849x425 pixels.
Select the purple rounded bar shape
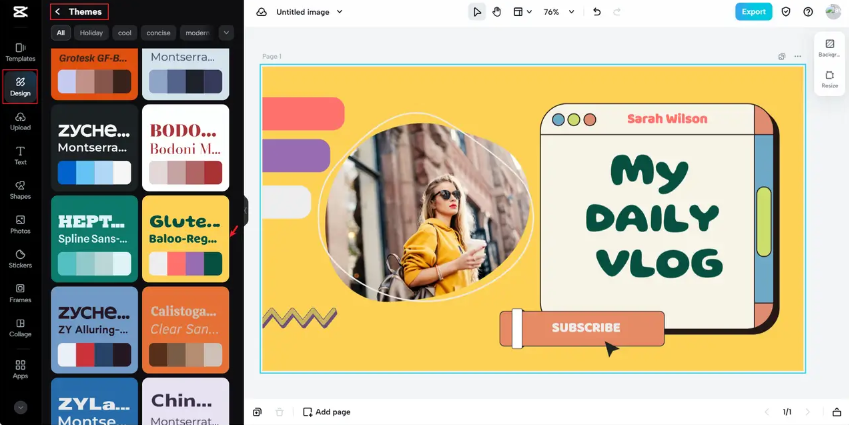coord(296,155)
